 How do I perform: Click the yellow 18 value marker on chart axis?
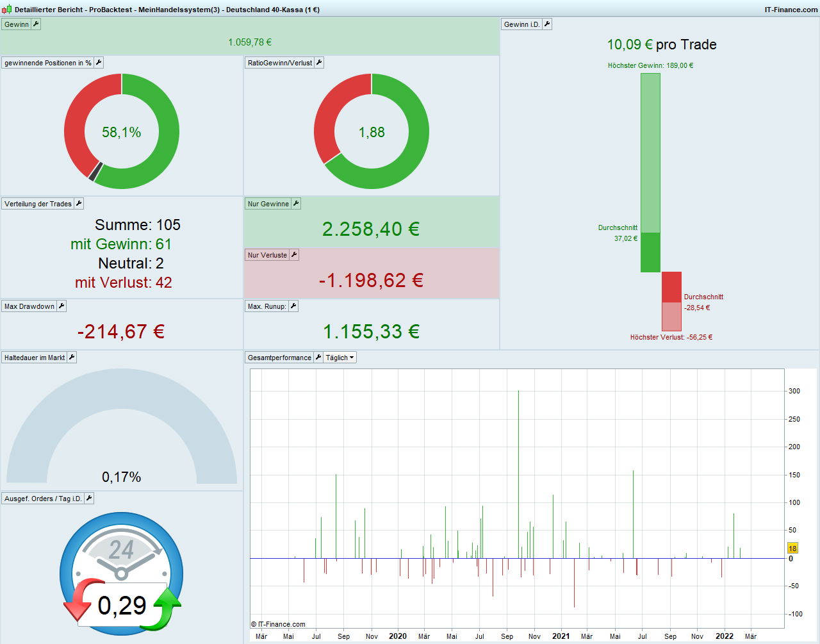tap(792, 549)
